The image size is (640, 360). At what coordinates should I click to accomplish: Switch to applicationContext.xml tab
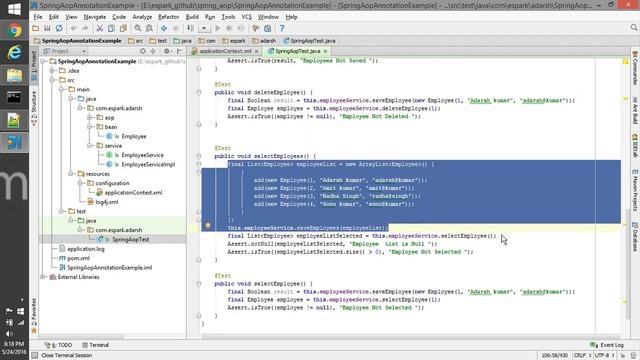[x=225, y=51]
